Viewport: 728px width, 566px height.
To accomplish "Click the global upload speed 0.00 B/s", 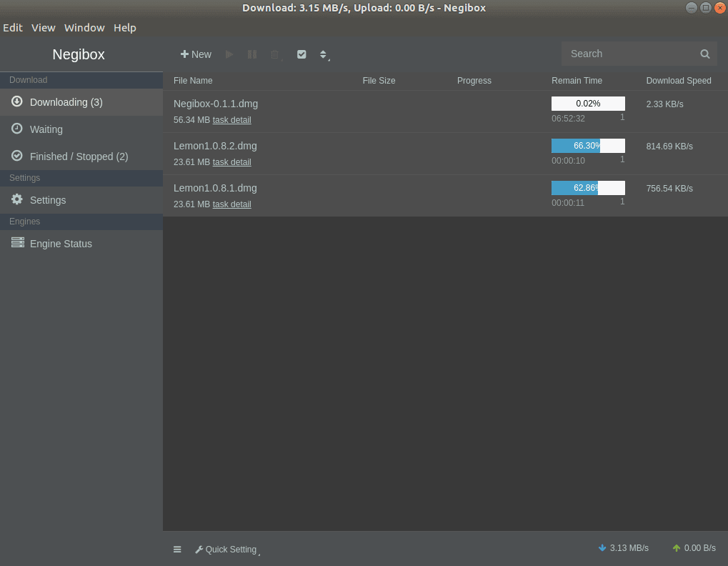I will [x=699, y=548].
